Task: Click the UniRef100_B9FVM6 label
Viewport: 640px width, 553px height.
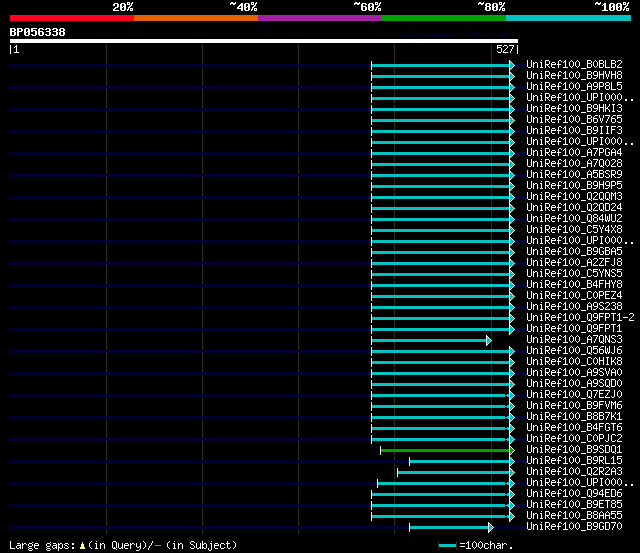Action: click(574, 406)
